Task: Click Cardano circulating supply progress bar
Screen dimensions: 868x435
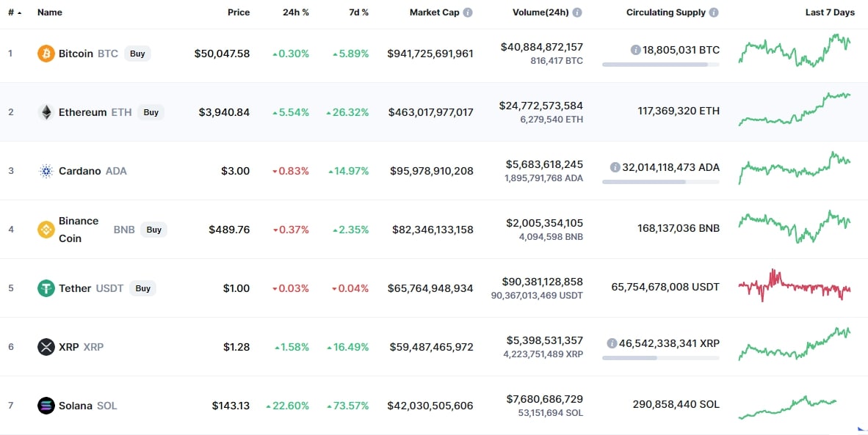Action: click(x=661, y=182)
